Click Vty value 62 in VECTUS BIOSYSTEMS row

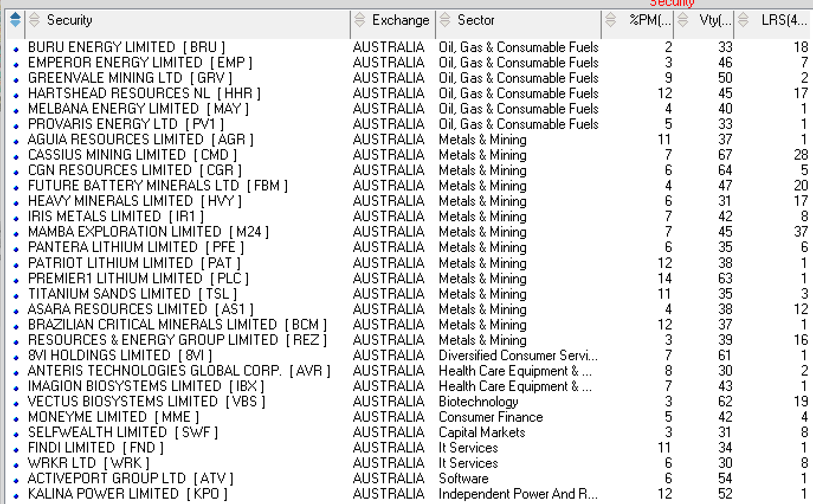coord(725,401)
